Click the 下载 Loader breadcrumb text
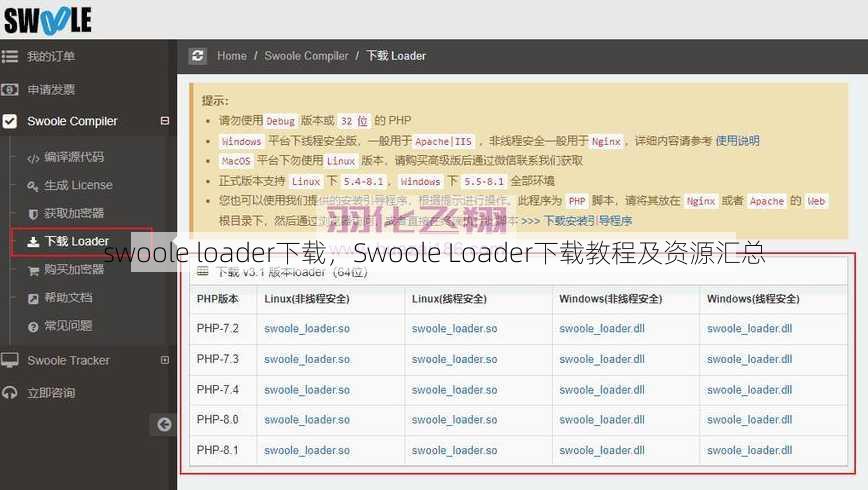Viewport: 868px width, 490px height. (396, 56)
